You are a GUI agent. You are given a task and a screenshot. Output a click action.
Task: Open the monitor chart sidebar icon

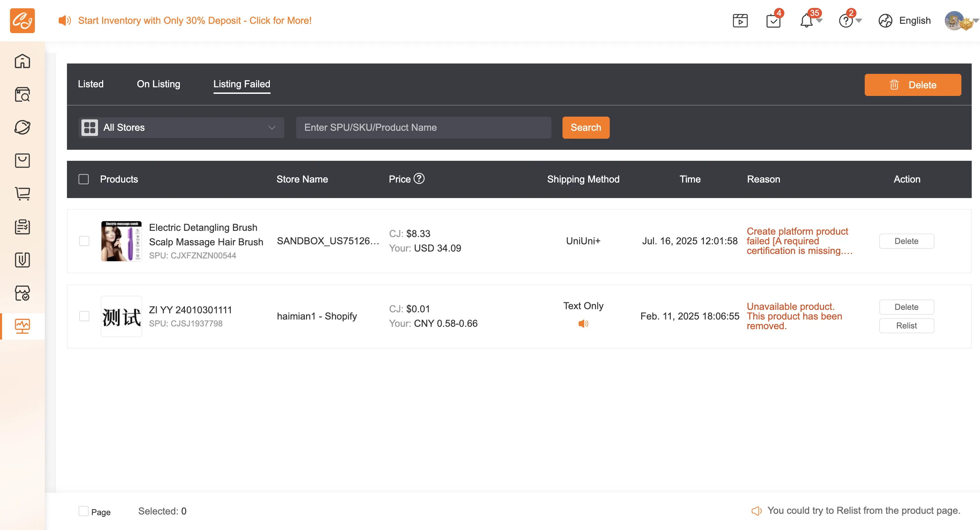22,326
